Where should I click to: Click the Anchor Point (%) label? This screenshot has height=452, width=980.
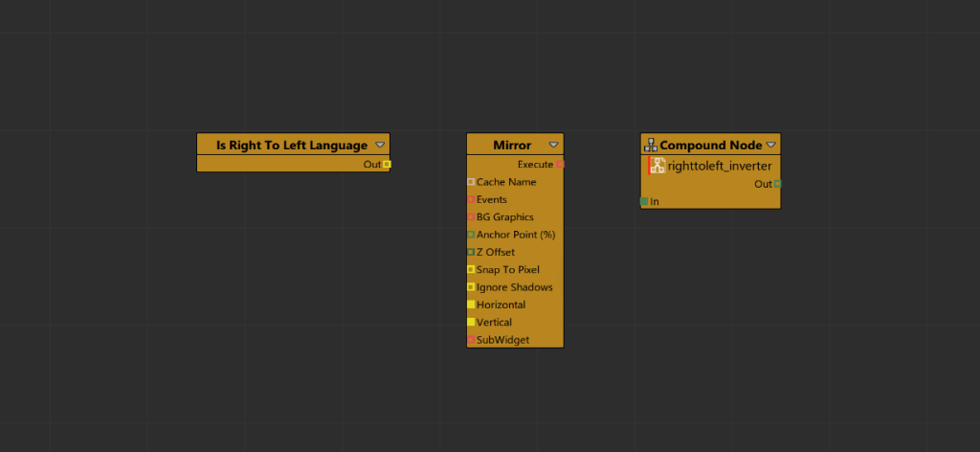point(516,235)
